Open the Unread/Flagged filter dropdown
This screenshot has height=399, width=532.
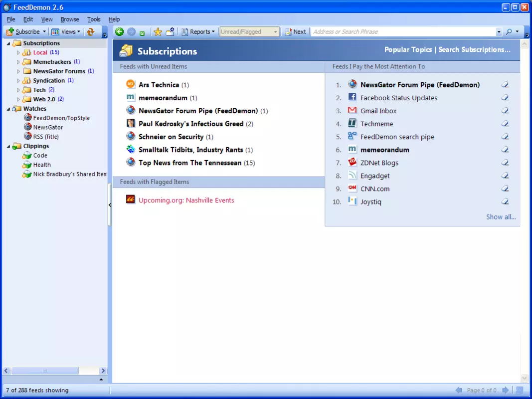pos(276,32)
